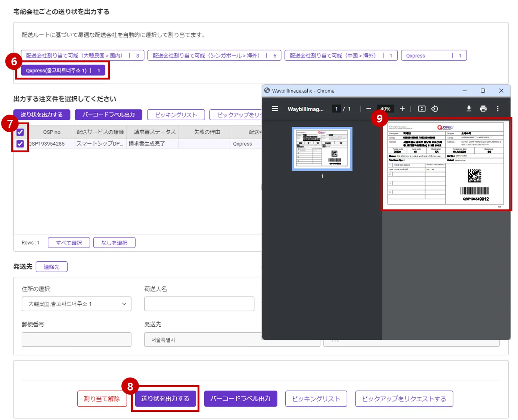Image resolution: width=518 pixels, height=420 pixels.
Task: Click the bottom ピッキングリスト button
Action: (x=316, y=399)
